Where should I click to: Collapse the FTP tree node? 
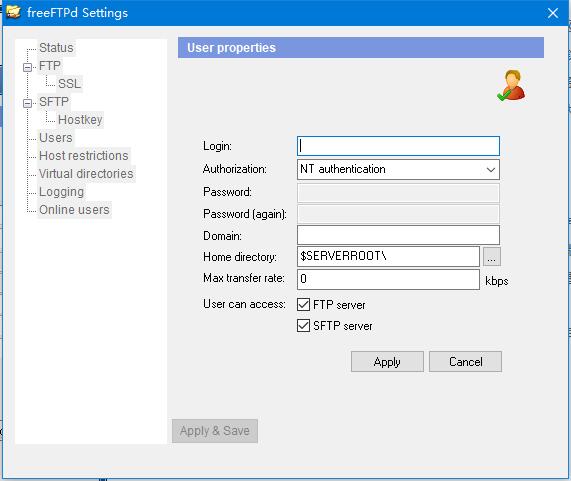27,67
